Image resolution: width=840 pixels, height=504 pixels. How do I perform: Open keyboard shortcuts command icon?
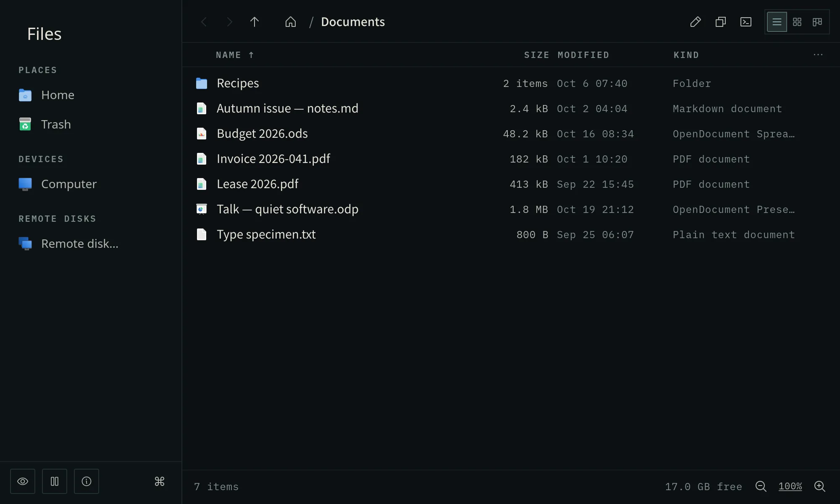pos(160,481)
